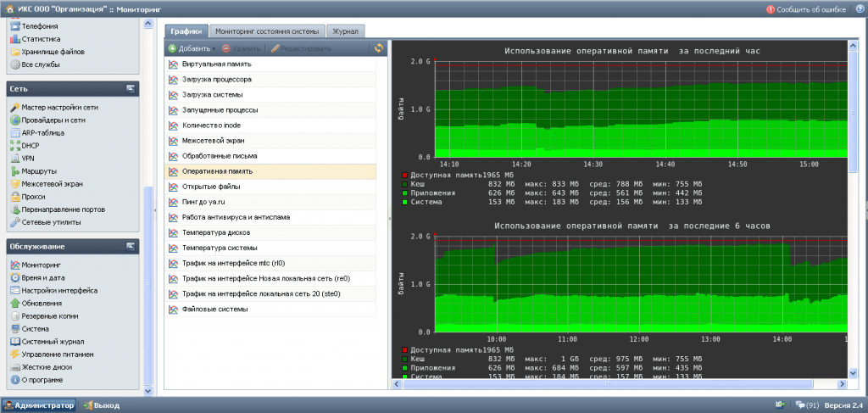Click the Администратор button in the bottom bar
This screenshot has width=868, height=413.
coord(39,405)
